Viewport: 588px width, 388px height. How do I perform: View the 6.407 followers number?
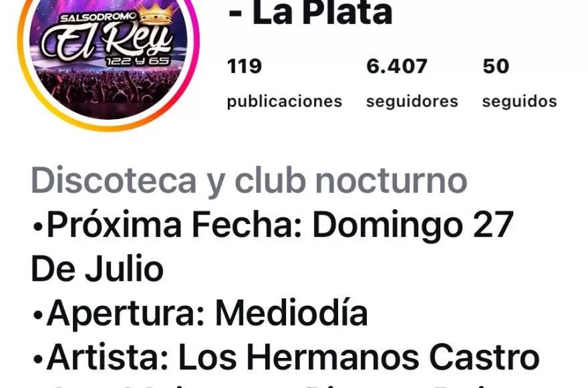pyautogui.click(x=397, y=66)
